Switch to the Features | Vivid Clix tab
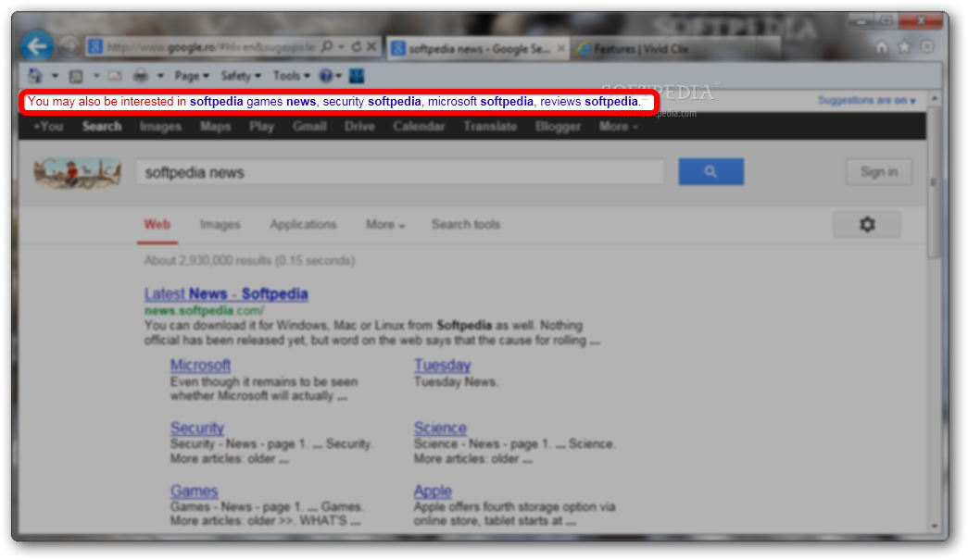The width and height of the screenshot is (968, 560). (640, 49)
